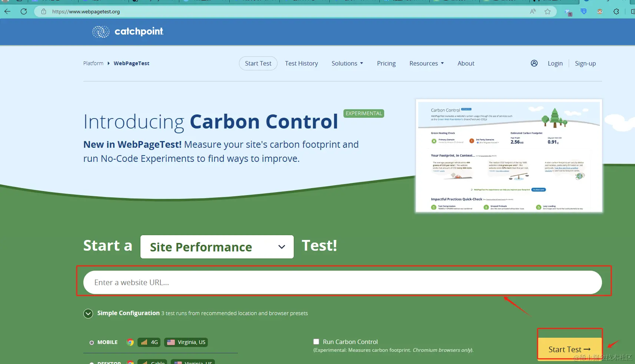Enable the Run Carbon Control checkbox
Viewport: 635px width, 364px height.
click(316, 342)
